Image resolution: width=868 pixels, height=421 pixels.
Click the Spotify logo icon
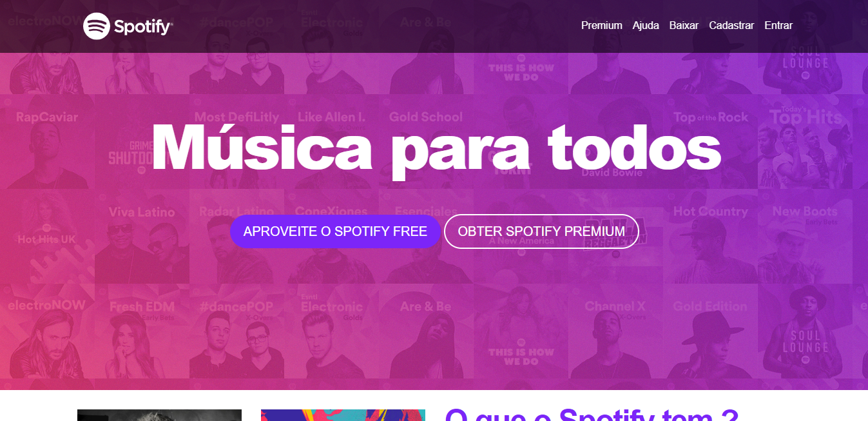97,26
